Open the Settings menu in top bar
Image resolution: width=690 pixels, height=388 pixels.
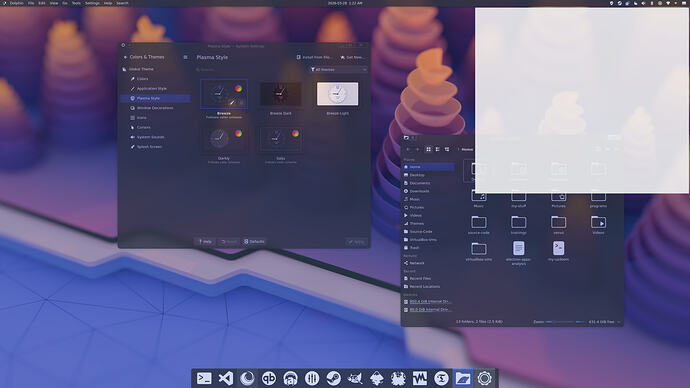tap(92, 3)
